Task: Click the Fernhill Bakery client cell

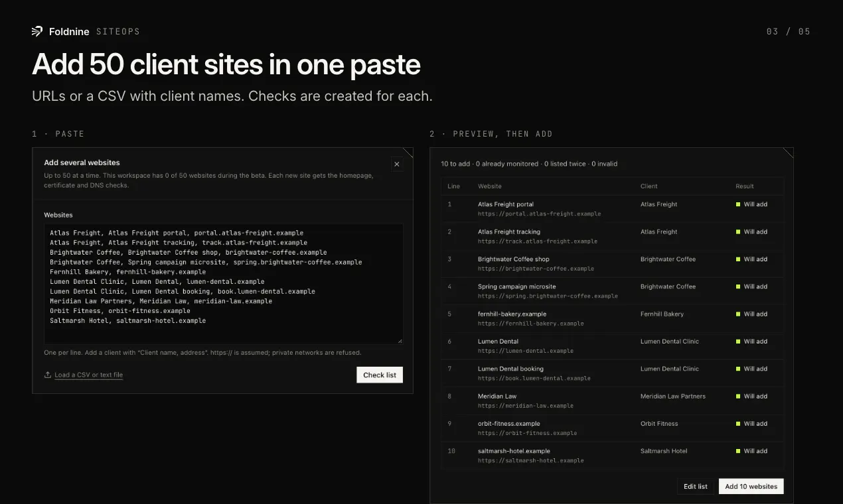Action: tap(662, 314)
